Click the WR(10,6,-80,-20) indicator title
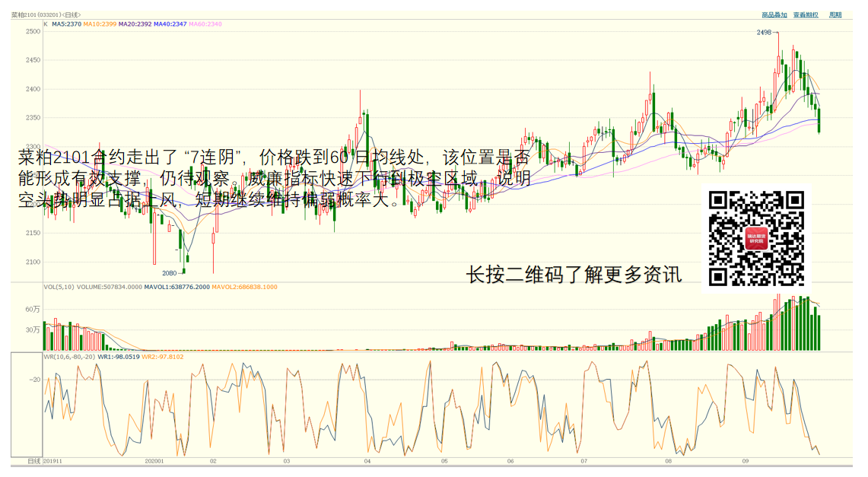868x477 pixels. click(x=68, y=357)
